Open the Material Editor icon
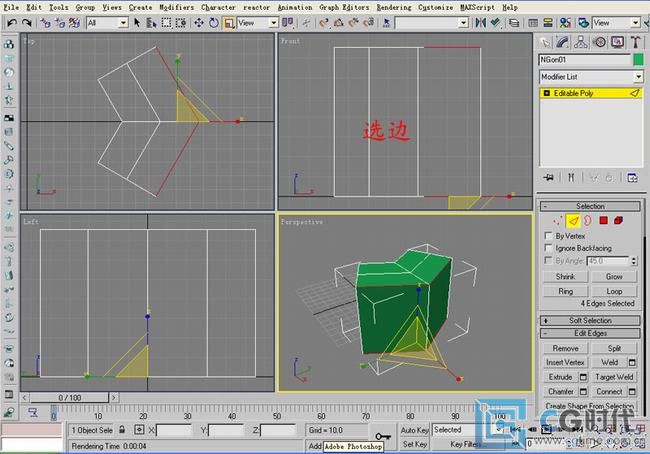Screen dimensions: 650x454 (565, 23)
